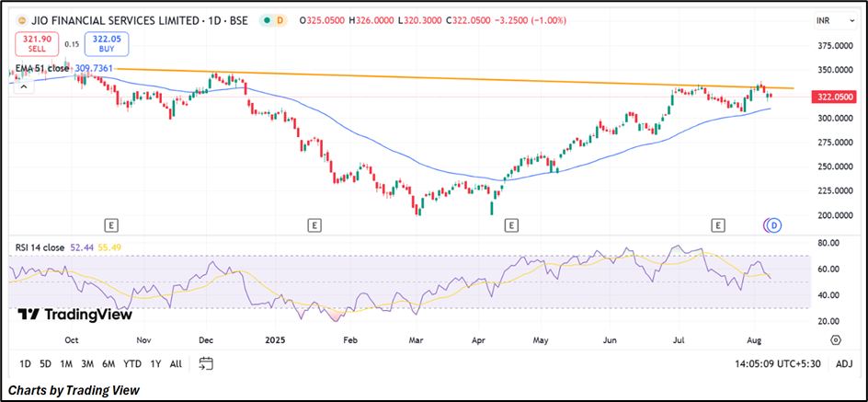Select the YTD time range
Image resolution: width=868 pixels, height=402 pixels.
pyautogui.click(x=132, y=363)
